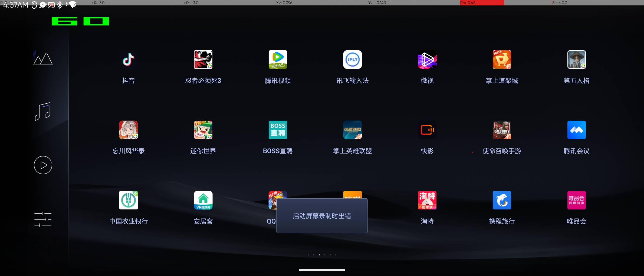Open 安居客 housing app icon
The image size is (644, 276).
point(203,200)
